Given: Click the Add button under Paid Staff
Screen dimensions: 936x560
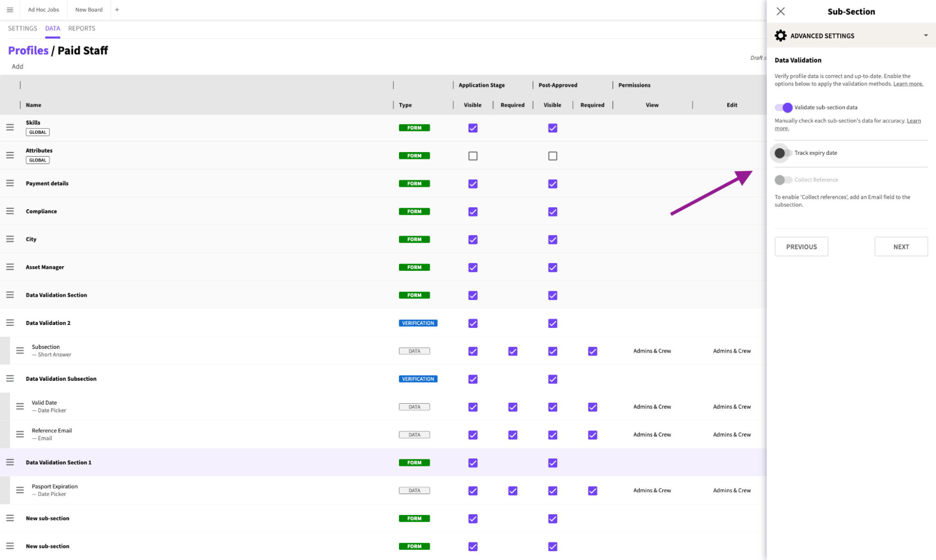Looking at the screenshot, I should (x=17, y=66).
